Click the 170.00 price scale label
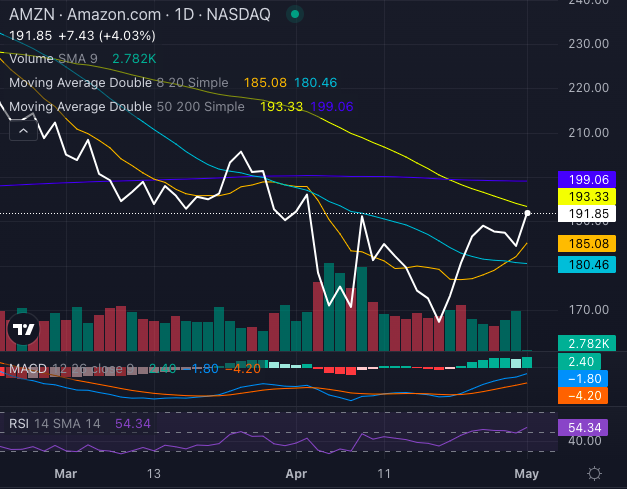This screenshot has height=489, width=627. [x=589, y=309]
